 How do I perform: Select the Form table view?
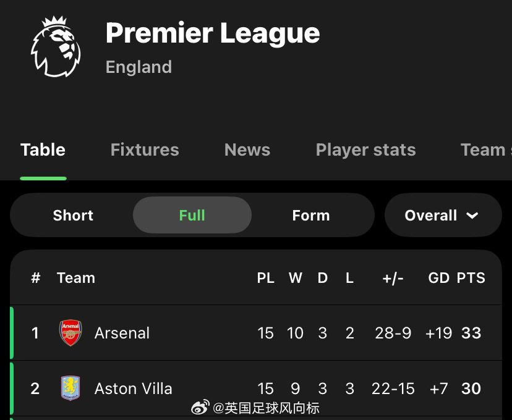tap(310, 216)
